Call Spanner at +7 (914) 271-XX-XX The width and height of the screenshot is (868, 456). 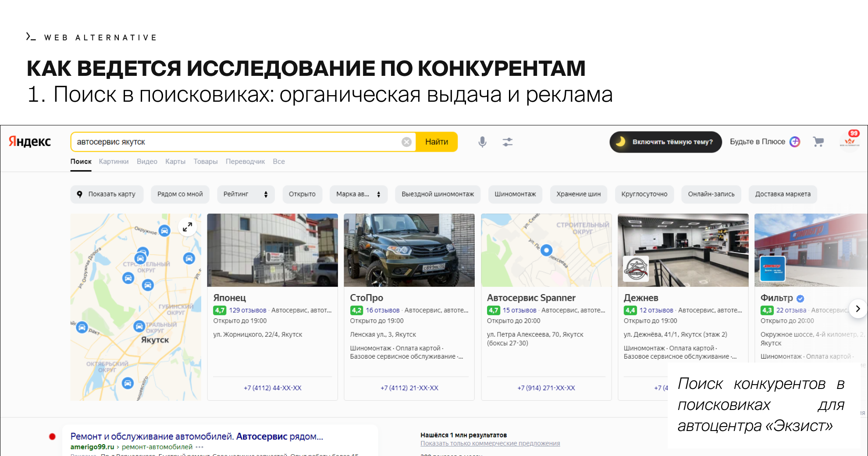[x=546, y=388]
